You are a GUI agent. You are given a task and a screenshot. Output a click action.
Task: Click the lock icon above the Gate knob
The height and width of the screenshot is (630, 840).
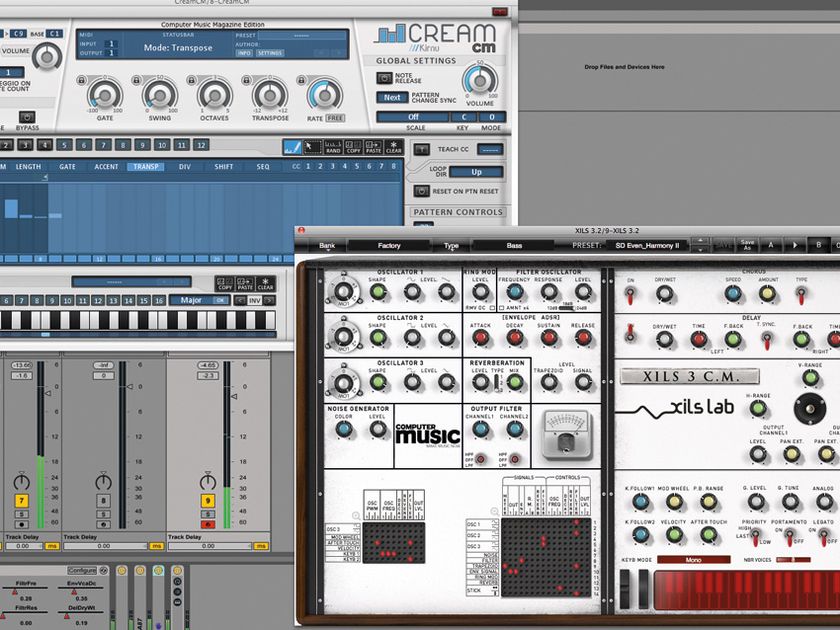pyautogui.click(x=81, y=81)
